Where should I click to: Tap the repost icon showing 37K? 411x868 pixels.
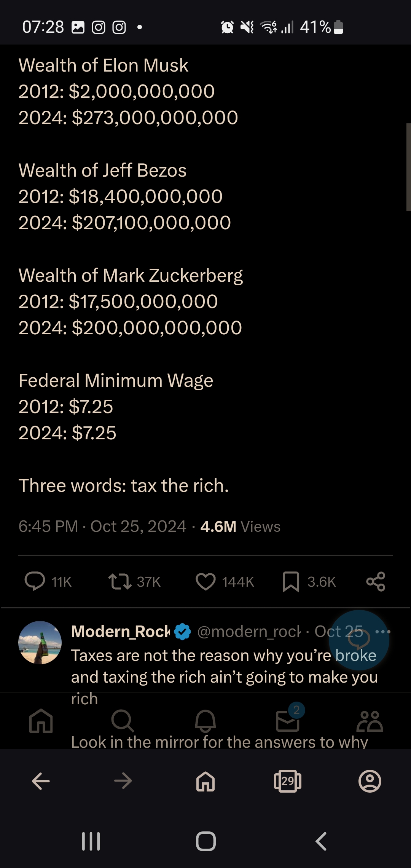(120, 582)
